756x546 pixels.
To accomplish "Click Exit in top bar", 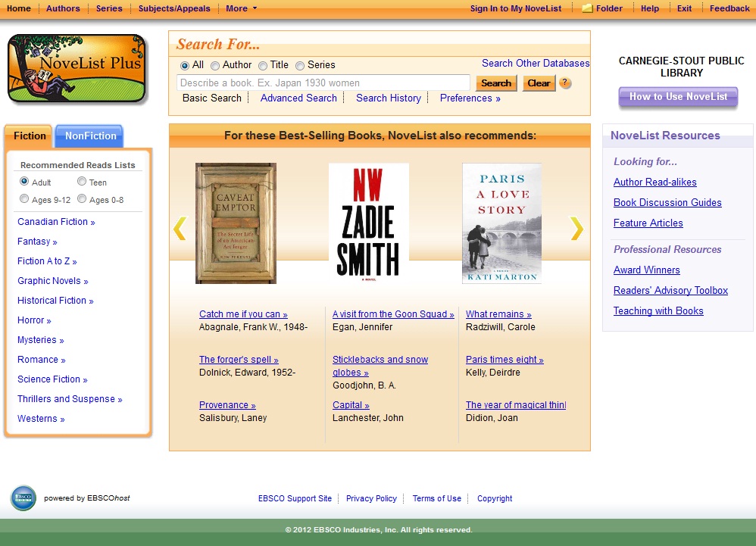I will click(x=684, y=8).
